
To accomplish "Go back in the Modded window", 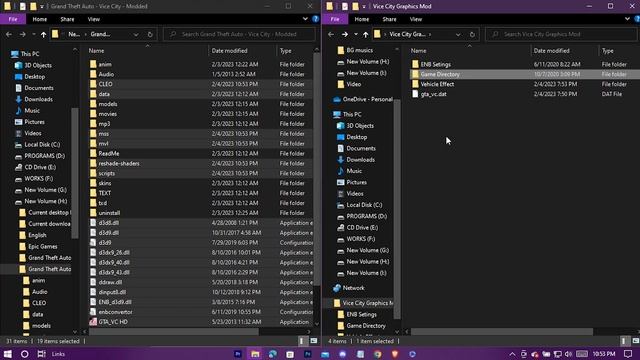I will pos(9,34).
